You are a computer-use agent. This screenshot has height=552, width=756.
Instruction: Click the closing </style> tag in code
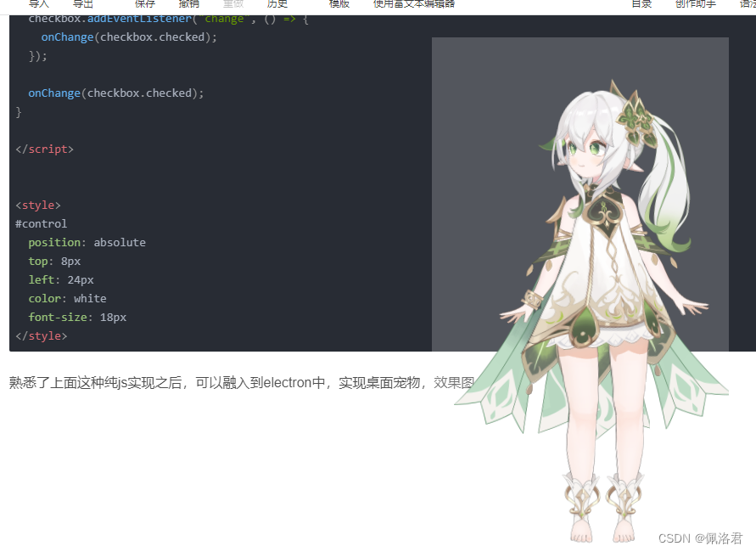(x=42, y=335)
